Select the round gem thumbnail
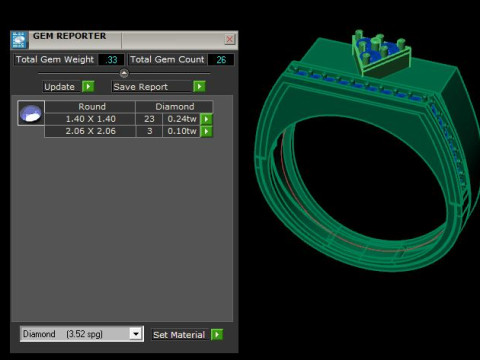The height and width of the screenshot is (360, 480). 31,113
